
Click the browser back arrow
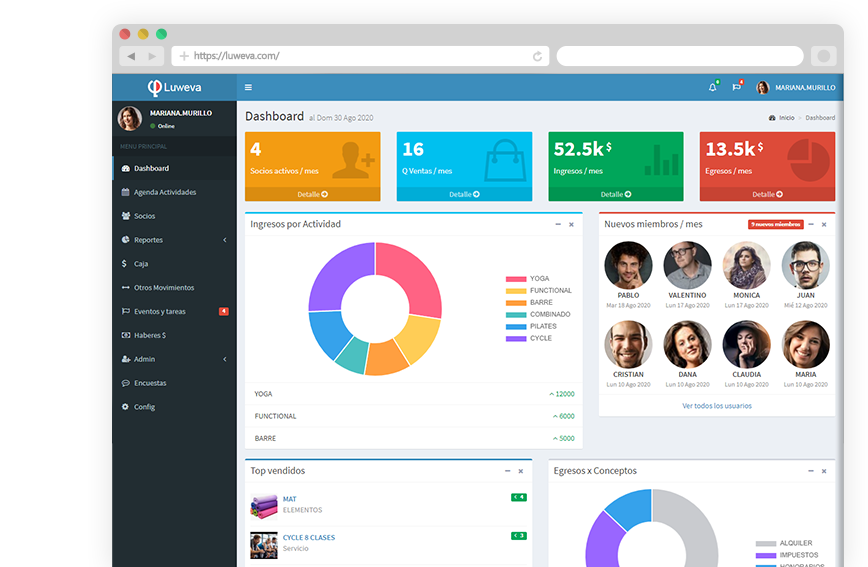131,56
